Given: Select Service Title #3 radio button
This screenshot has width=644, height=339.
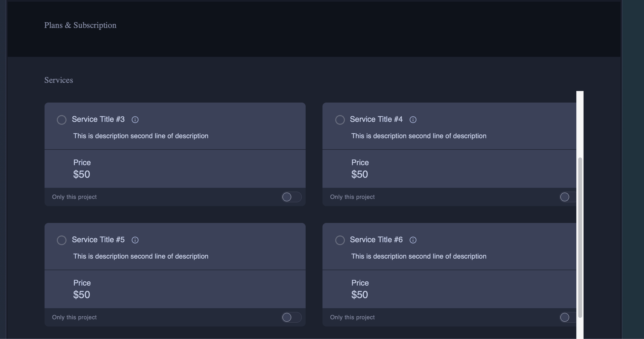Looking at the screenshot, I should (61, 120).
